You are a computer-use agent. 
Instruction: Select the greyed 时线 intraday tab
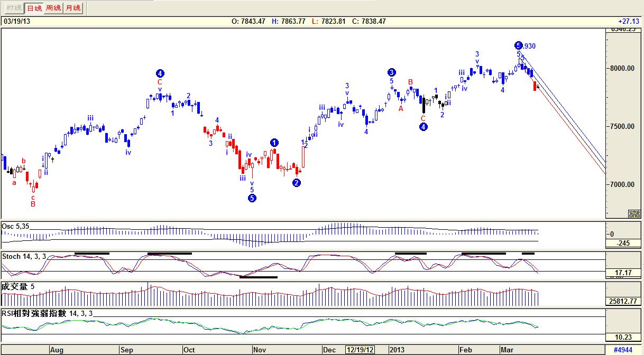(x=14, y=8)
